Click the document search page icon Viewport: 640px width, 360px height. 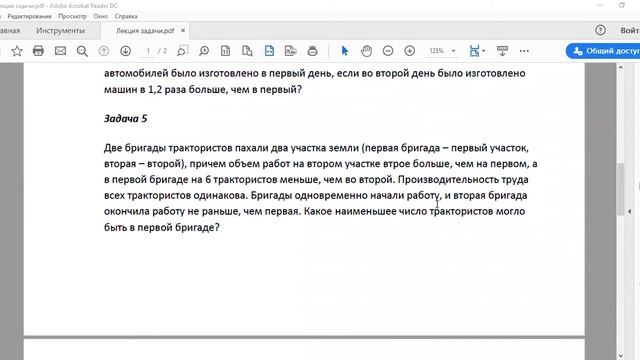pyautogui.click(x=247, y=51)
